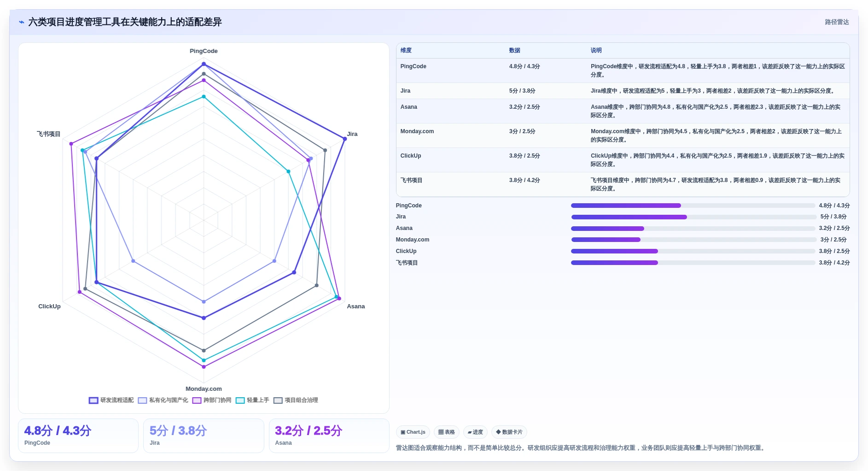Open the Jira 5分 / 3.8分 data card
868x471 pixels.
[204, 436]
